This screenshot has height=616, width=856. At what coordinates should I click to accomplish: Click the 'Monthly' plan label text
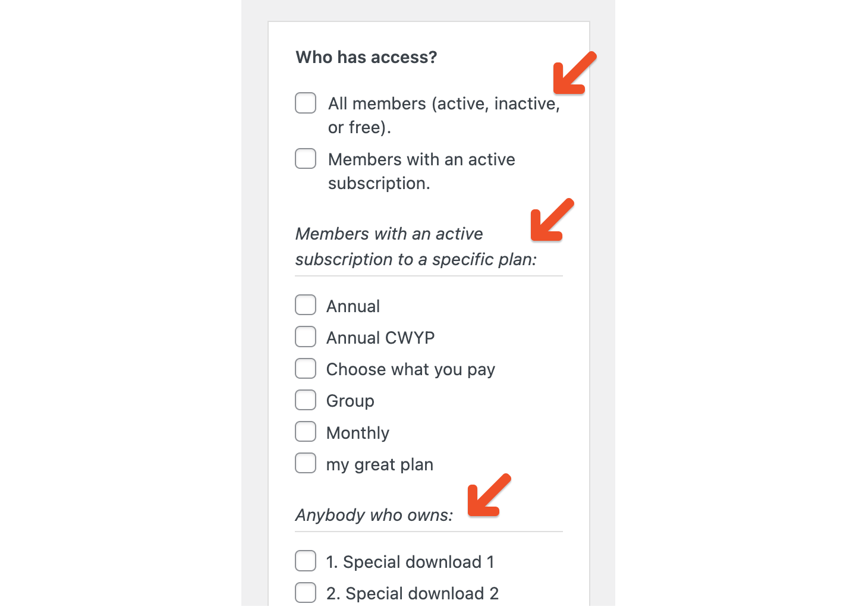357,432
